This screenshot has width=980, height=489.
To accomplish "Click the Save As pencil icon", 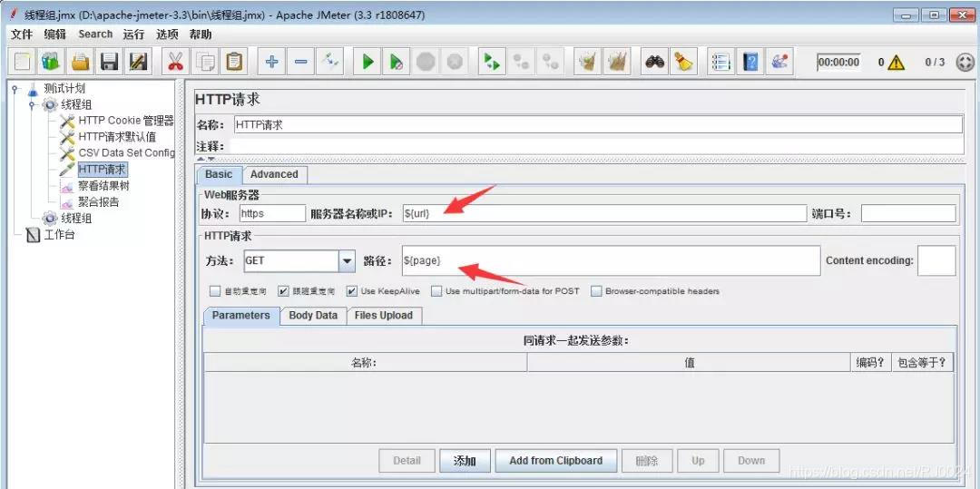I will 138,62.
